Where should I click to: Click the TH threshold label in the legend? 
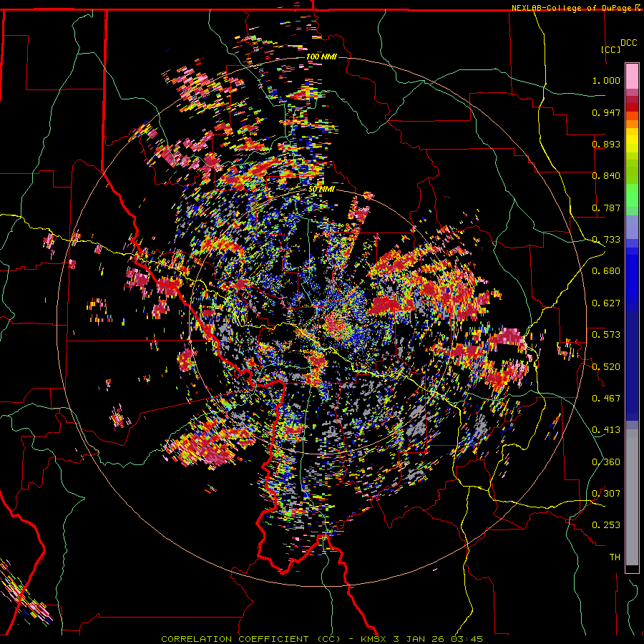click(615, 557)
